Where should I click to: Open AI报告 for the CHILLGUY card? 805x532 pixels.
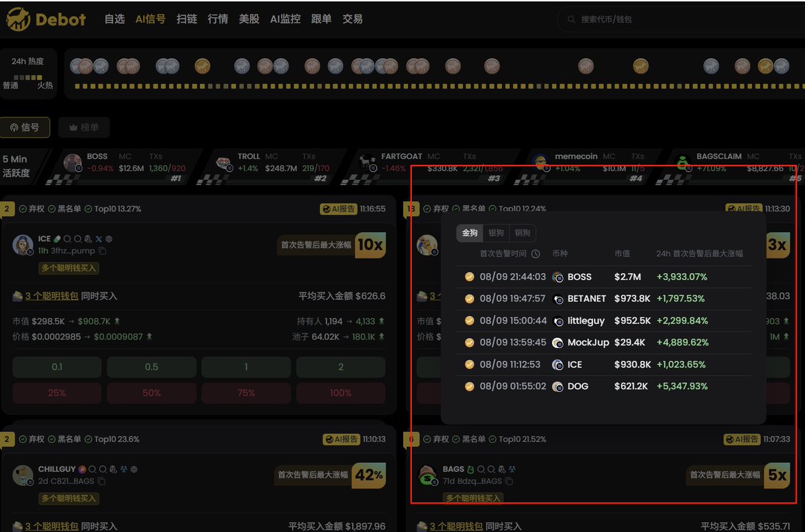pos(341,439)
